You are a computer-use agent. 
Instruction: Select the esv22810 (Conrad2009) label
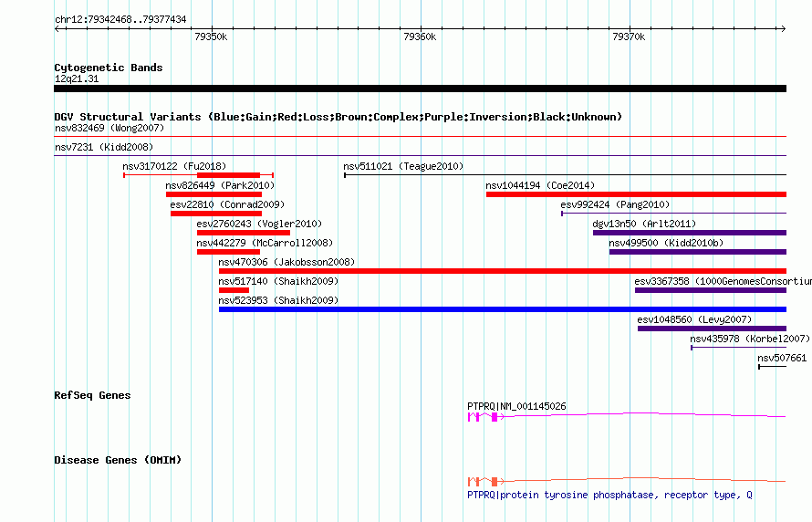point(227,204)
